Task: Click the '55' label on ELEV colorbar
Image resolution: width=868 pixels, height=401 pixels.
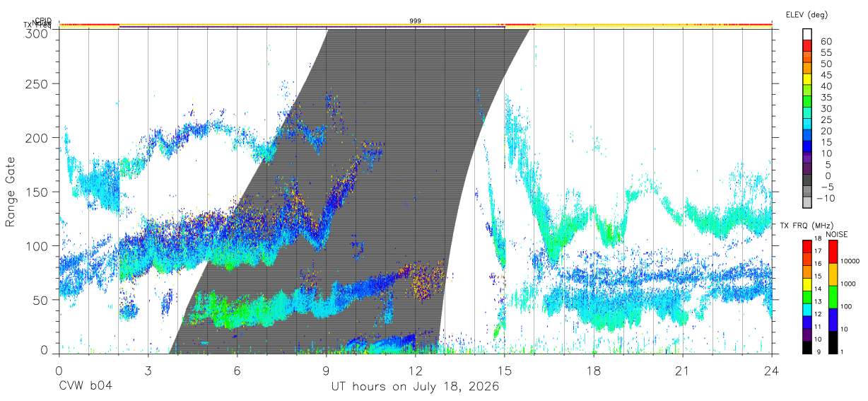Action: (x=826, y=52)
